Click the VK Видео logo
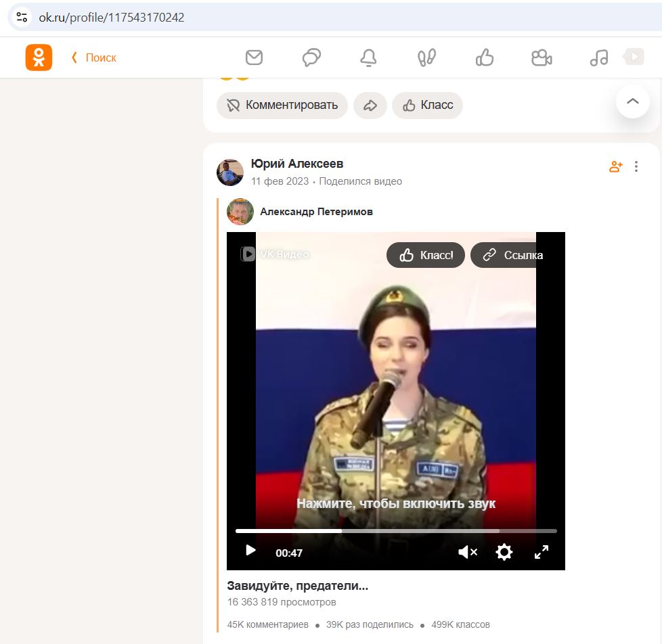662x644 pixels. [x=275, y=254]
